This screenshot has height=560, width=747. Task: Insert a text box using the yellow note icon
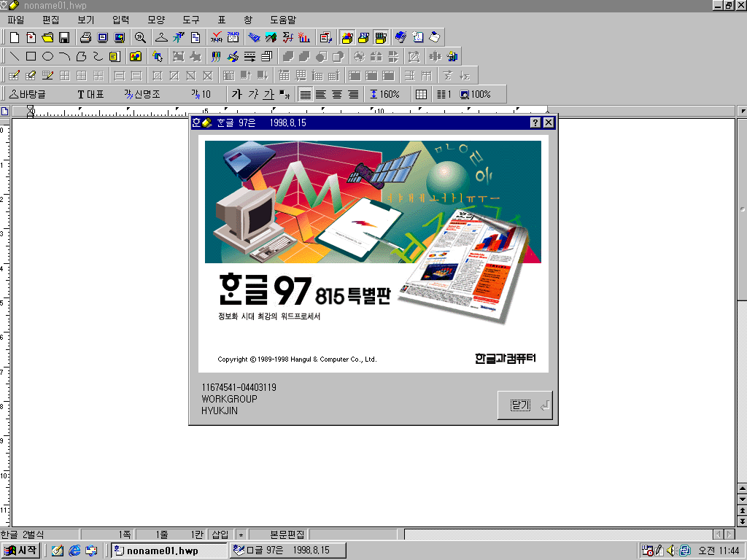[115, 57]
